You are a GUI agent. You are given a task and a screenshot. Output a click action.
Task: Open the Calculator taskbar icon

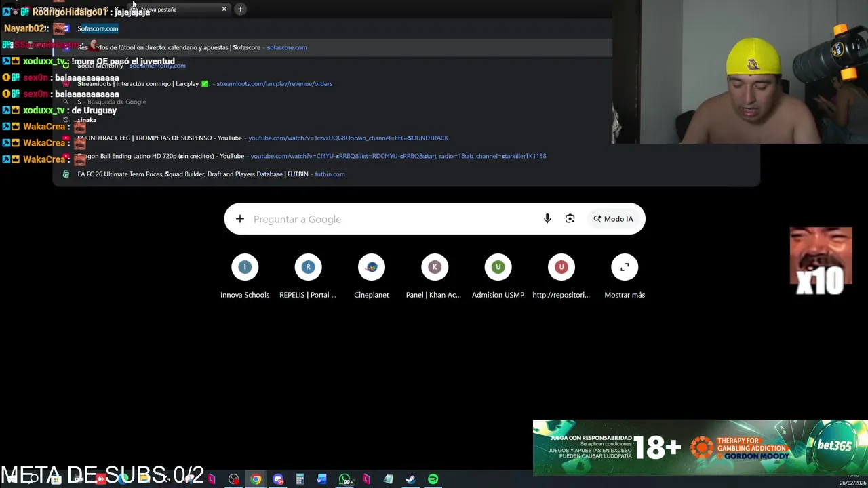point(300,479)
